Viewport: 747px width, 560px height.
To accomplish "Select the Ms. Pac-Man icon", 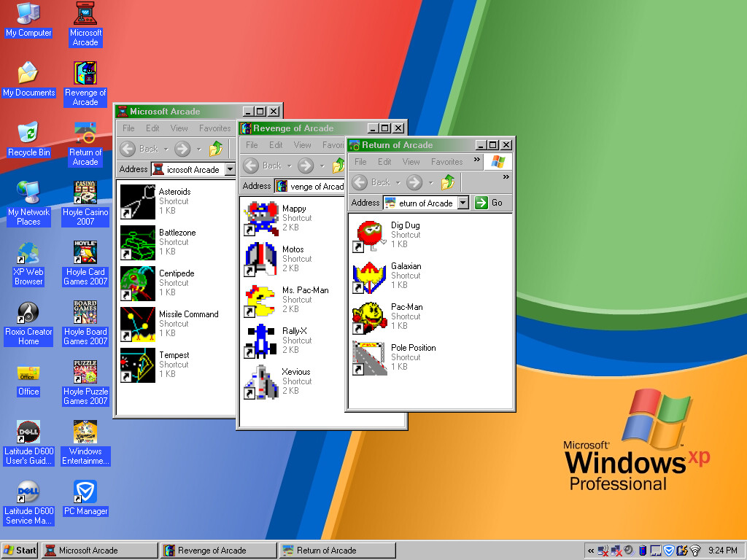I will [x=261, y=300].
